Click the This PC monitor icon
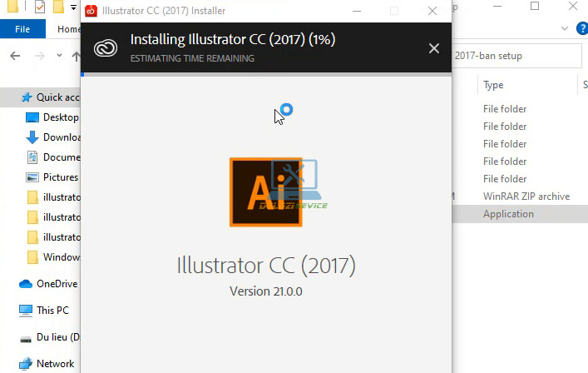Viewport: 588px width, 373px height. 26,311
